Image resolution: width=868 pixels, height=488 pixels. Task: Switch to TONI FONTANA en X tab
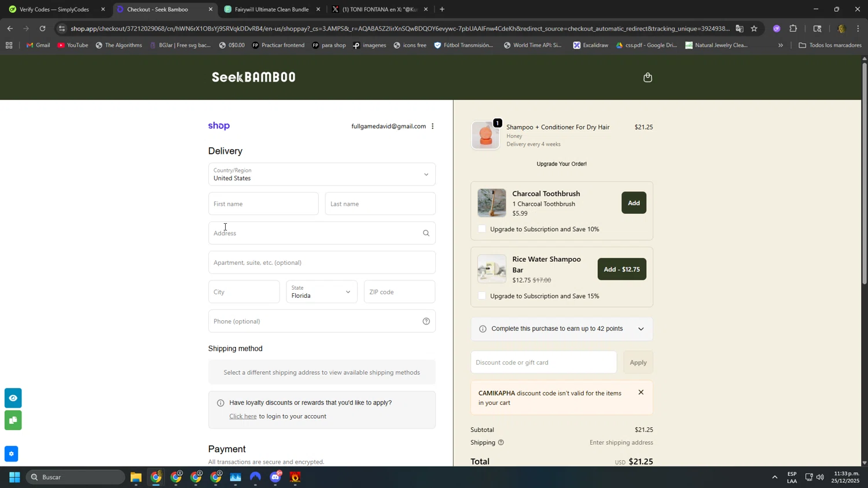point(380,9)
